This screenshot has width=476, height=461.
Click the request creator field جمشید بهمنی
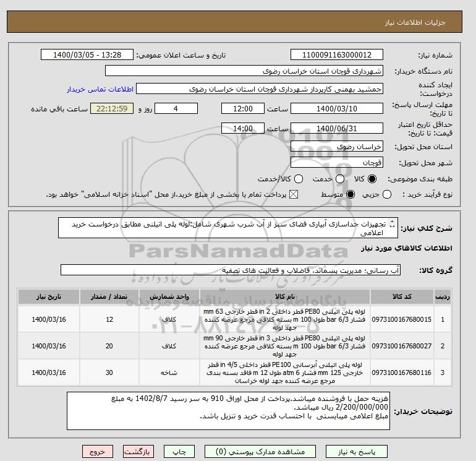(260, 89)
